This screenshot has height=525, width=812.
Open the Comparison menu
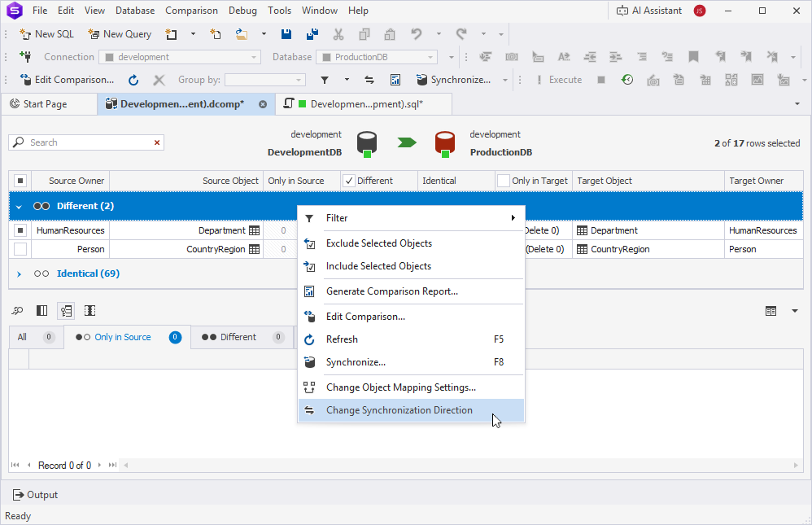pyautogui.click(x=191, y=11)
